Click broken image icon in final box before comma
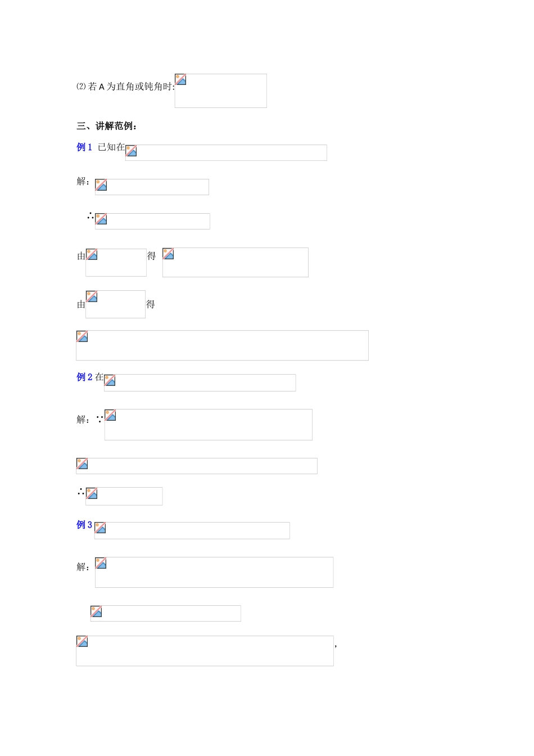Screen dimensions: 534x756 coord(82,641)
